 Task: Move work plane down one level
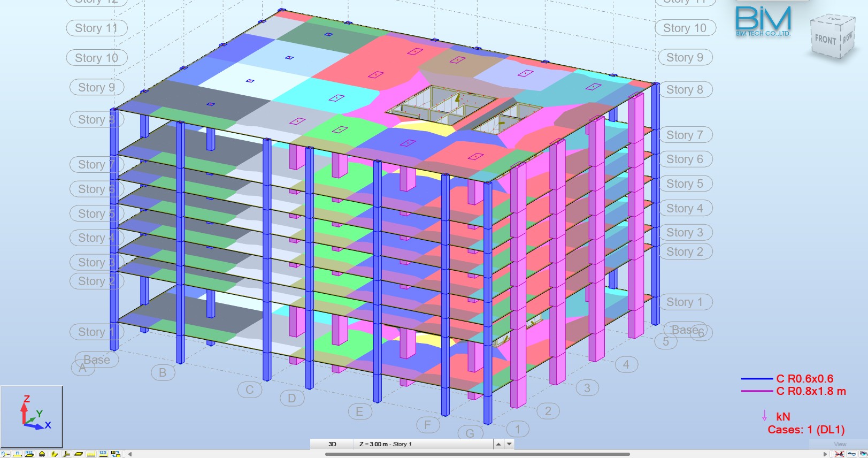[x=509, y=444]
